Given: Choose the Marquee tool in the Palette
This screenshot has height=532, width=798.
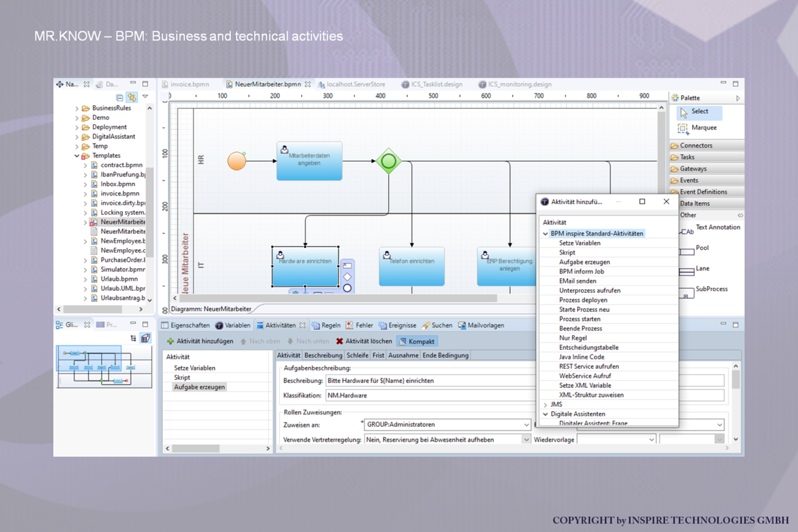Looking at the screenshot, I should [697, 128].
